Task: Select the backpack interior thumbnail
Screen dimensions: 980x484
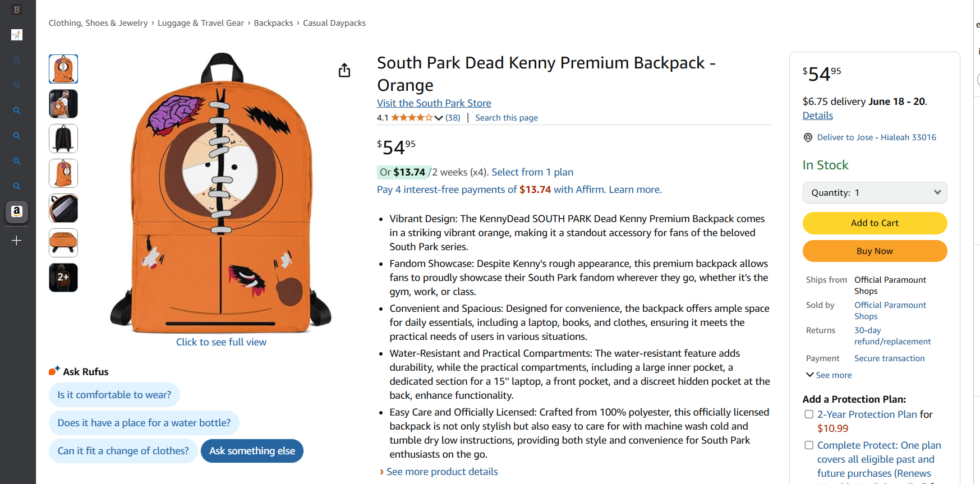Action: pos(63,208)
